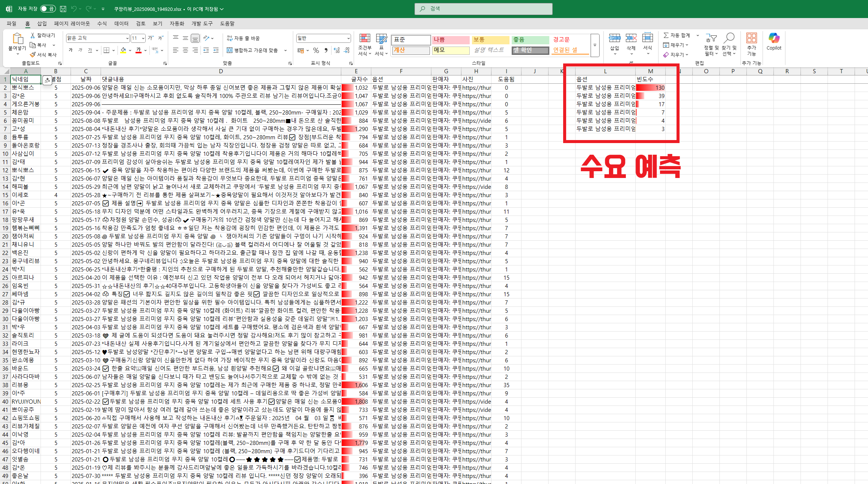Open Find & Select (찾기 및 선택) magnifier

pyautogui.click(x=729, y=38)
